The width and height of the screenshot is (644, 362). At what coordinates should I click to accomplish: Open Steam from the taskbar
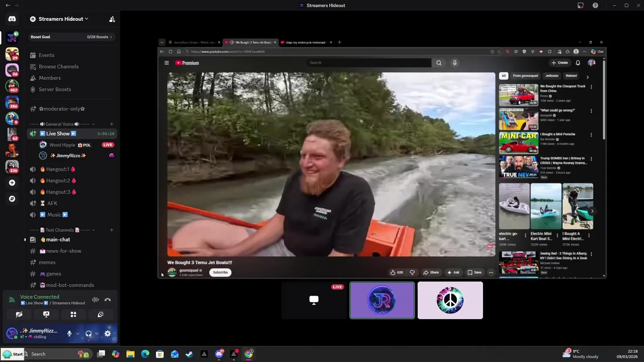[189, 354]
